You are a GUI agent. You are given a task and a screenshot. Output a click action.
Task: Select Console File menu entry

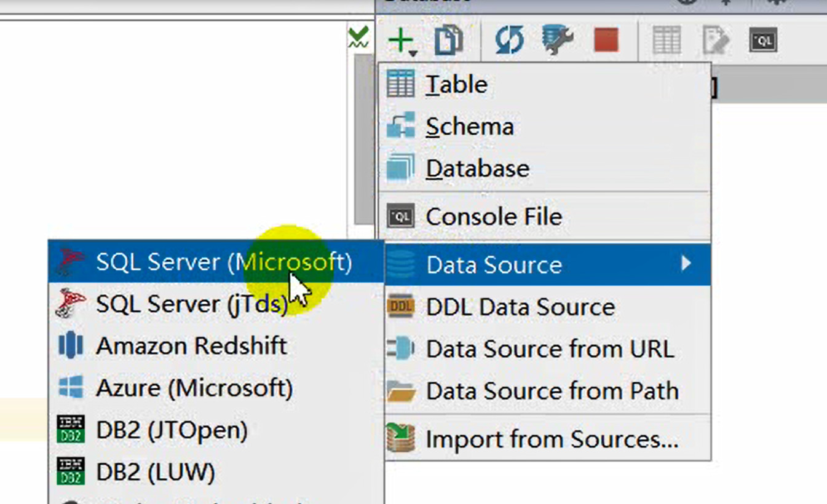pos(545,216)
